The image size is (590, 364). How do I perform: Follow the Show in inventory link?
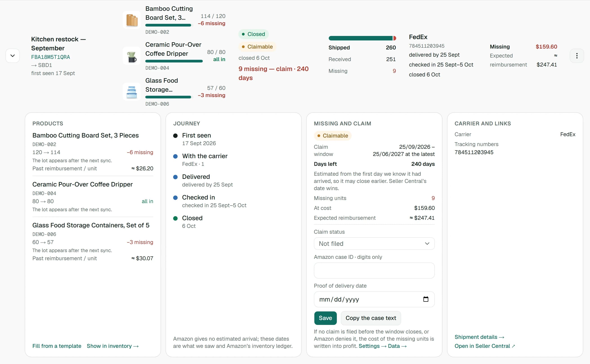tap(113, 346)
